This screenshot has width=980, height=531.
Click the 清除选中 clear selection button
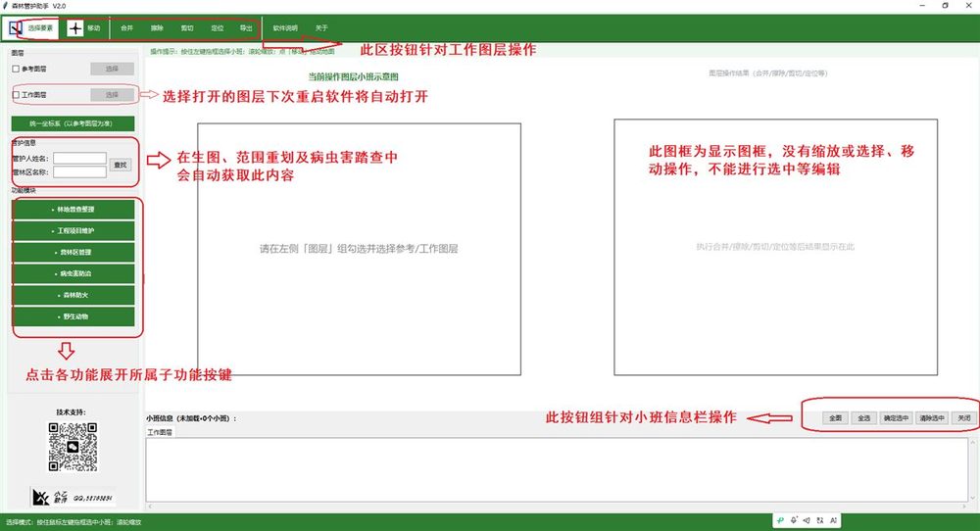pos(932,418)
